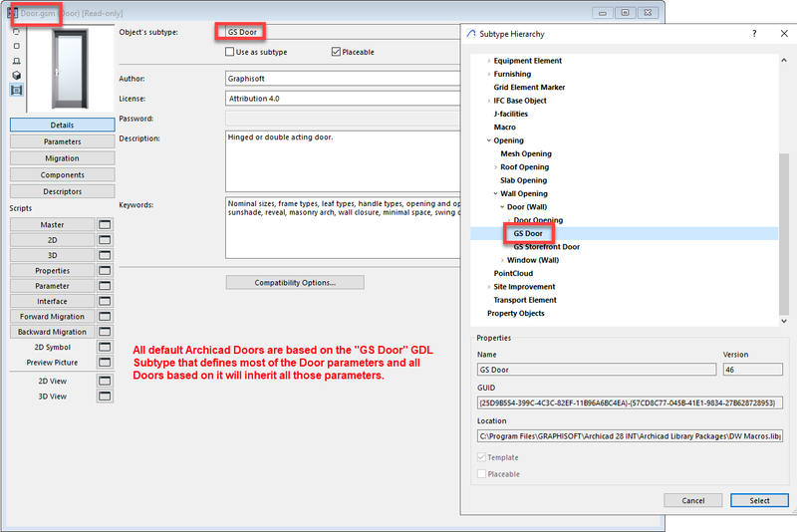Close the Subtype Hierarchy dialog
The height and width of the screenshot is (532, 797).
[784, 34]
